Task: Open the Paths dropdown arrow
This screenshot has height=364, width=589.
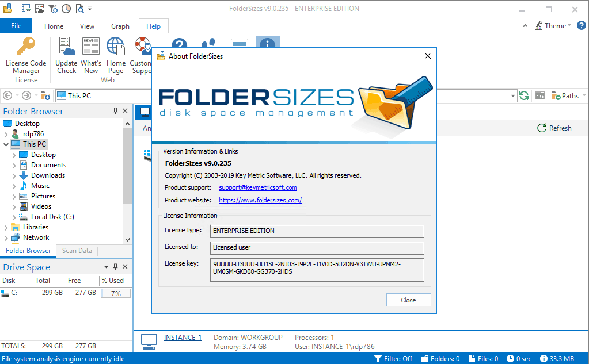Action: pos(584,95)
